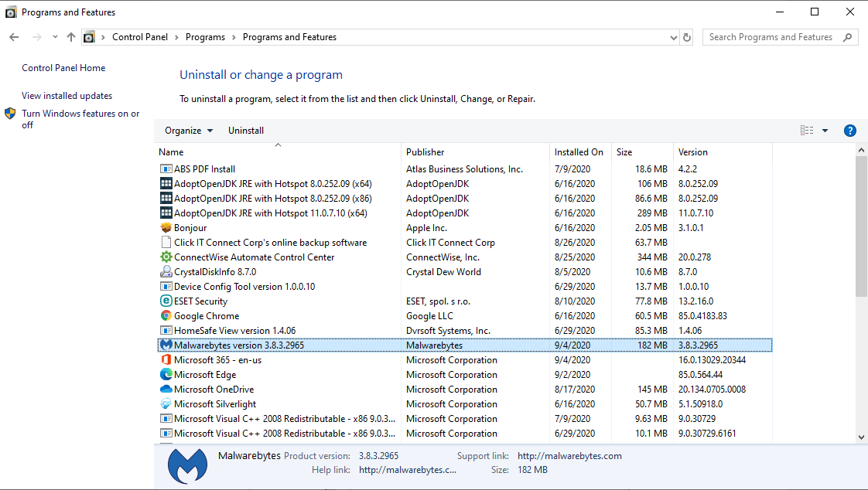The image size is (868, 490).
Task: Open the Organize dropdown menu
Action: tap(189, 131)
